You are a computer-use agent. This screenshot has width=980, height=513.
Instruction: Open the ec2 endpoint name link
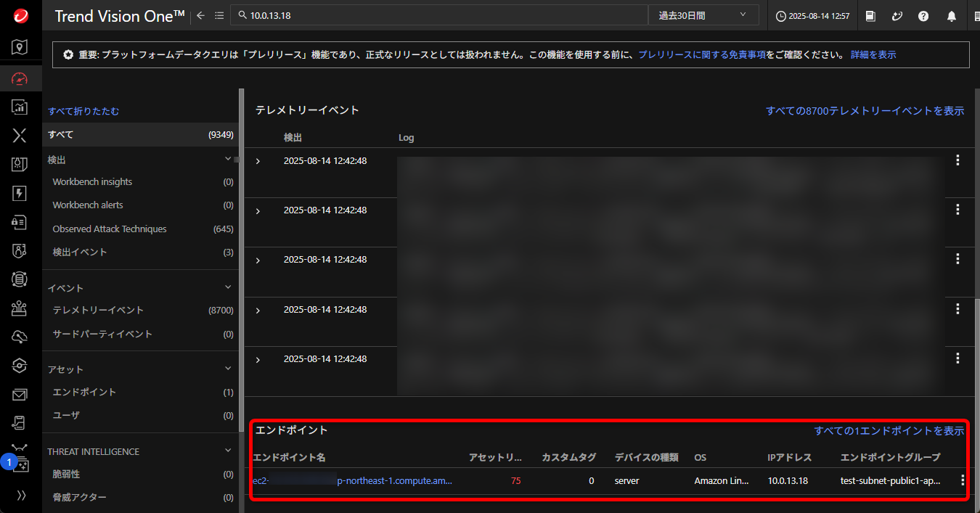click(x=352, y=480)
